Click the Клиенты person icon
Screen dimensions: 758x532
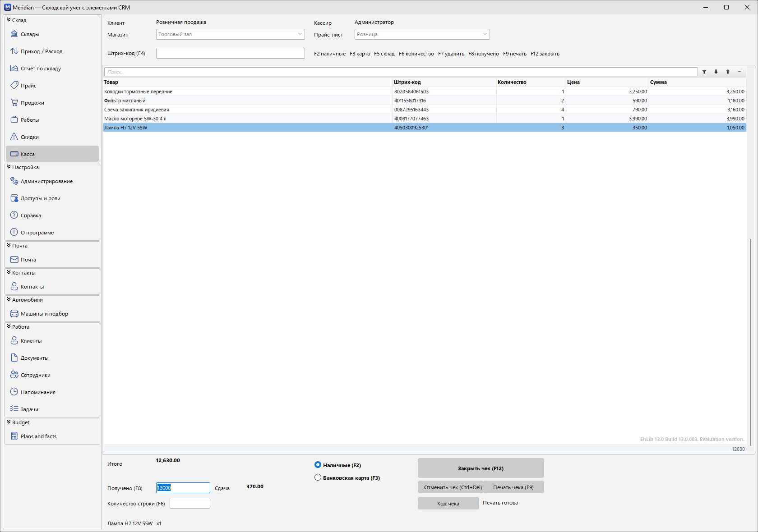point(14,340)
